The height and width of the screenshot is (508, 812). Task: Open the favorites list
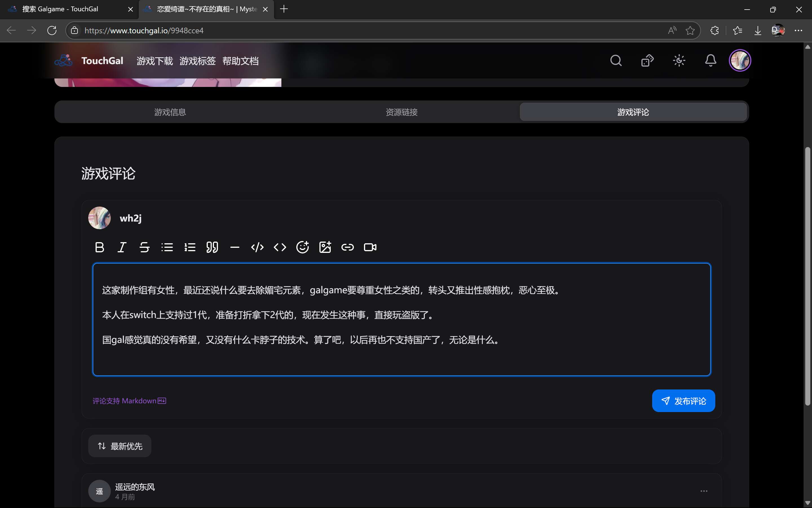(738, 30)
